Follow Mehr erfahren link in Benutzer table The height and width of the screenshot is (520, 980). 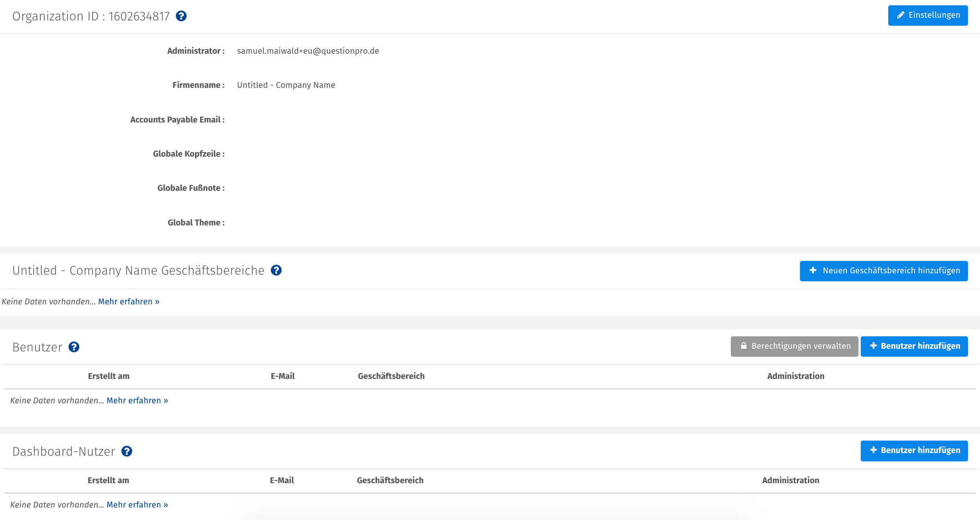click(x=137, y=401)
